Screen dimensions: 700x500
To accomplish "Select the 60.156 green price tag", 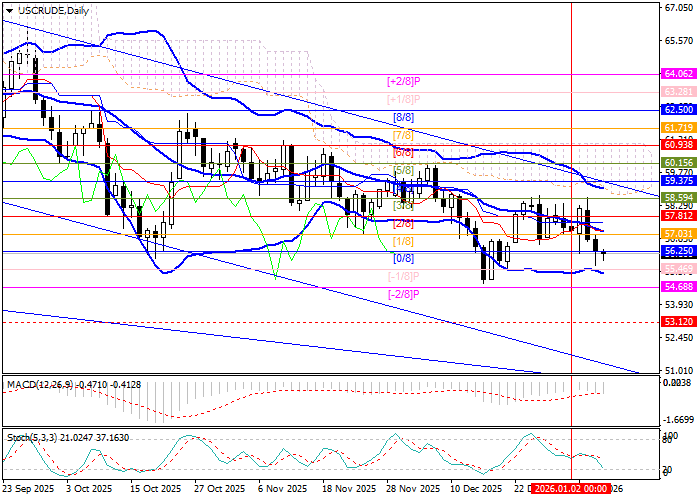I will (x=679, y=162).
